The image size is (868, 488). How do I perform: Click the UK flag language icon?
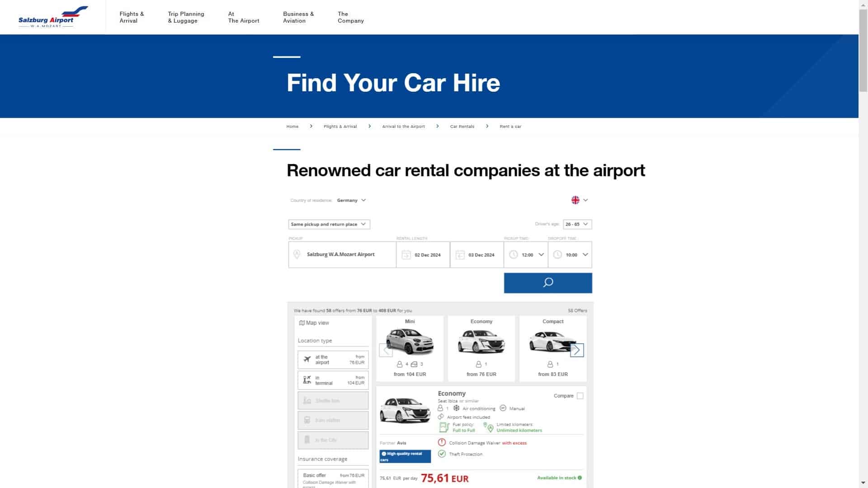click(x=576, y=200)
